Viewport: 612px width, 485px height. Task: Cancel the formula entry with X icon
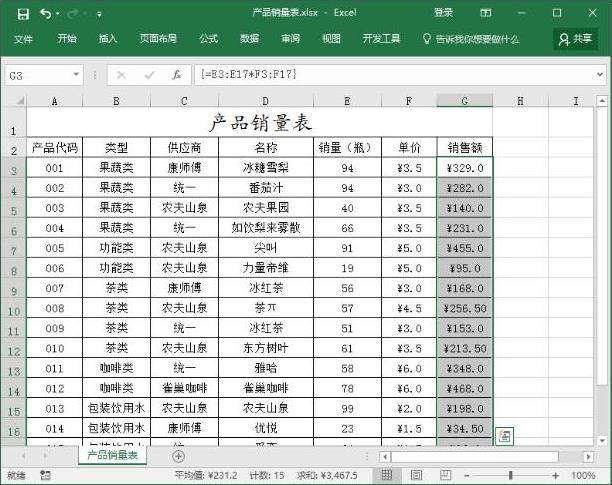pos(121,75)
